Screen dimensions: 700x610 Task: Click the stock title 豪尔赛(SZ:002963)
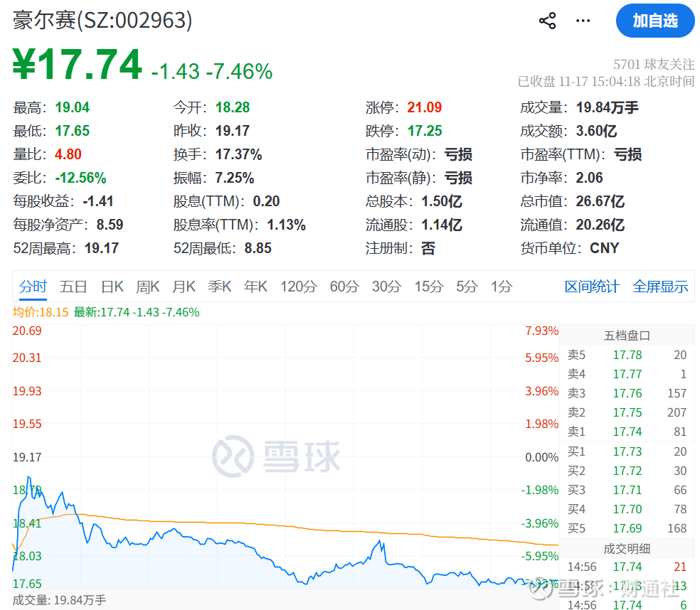(x=102, y=20)
